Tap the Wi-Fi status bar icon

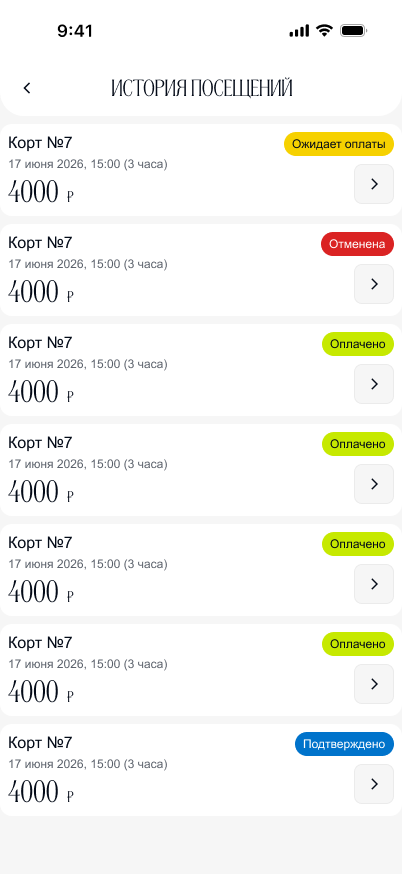324,31
